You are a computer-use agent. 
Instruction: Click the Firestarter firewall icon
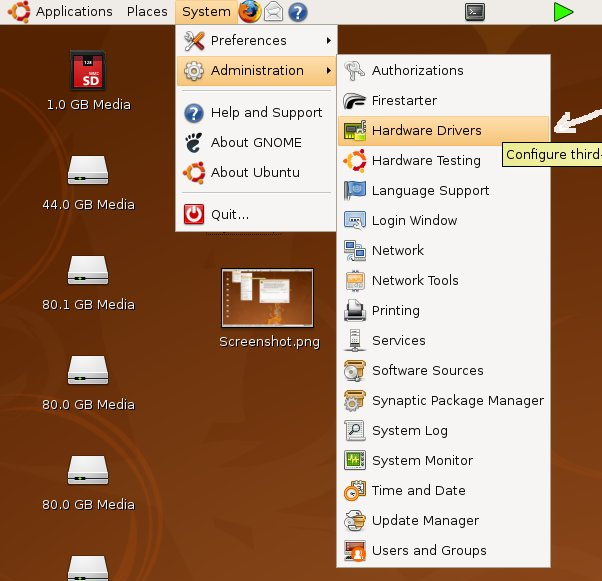pos(354,101)
